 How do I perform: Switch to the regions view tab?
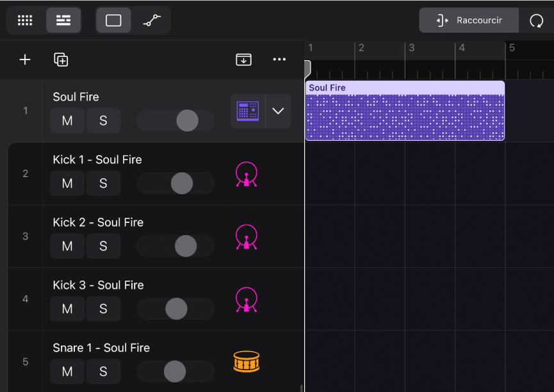click(x=113, y=20)
